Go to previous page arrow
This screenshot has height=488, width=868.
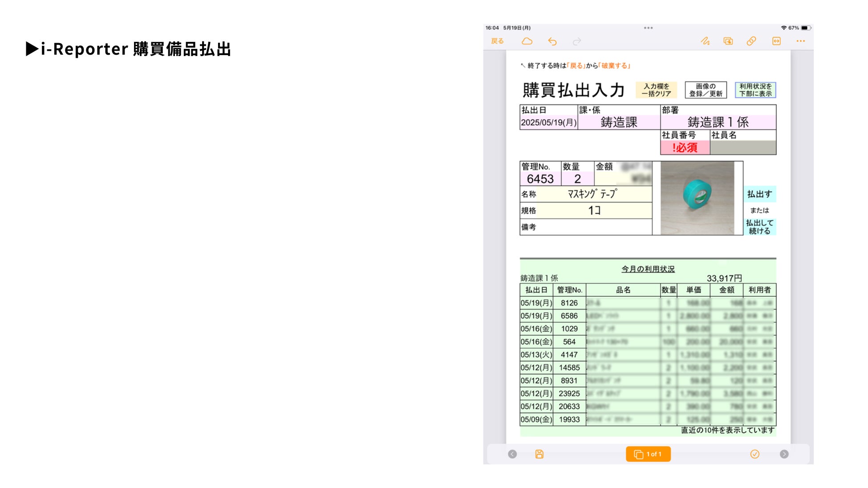pos(512,454)
